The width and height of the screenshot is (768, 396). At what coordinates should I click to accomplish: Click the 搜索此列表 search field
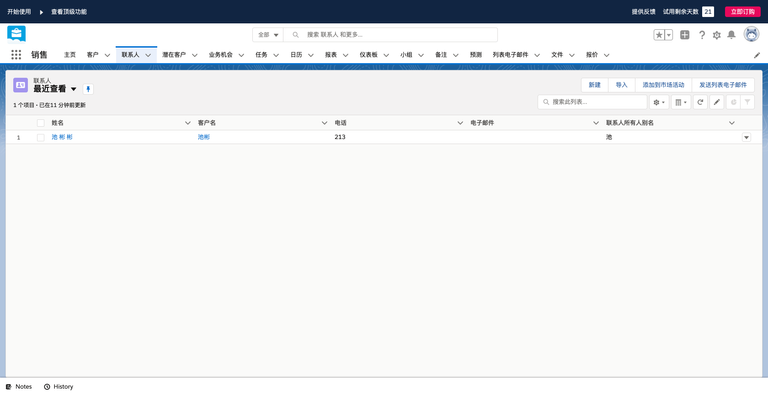(x=593, y=102)
